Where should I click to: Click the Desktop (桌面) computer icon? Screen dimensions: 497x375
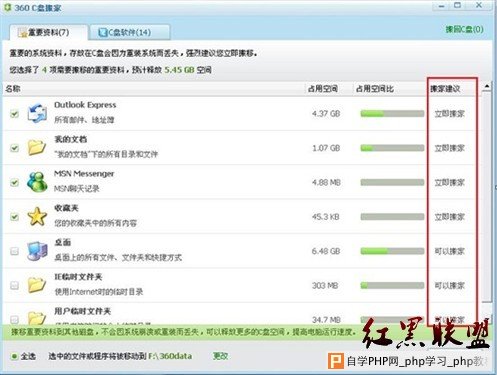click(x=37, y=251)
